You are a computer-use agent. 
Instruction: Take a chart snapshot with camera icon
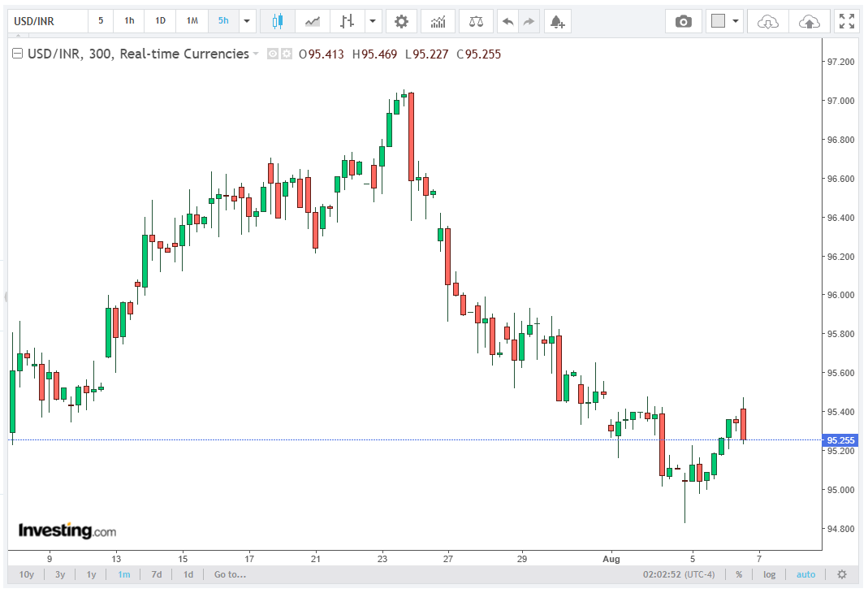(x=684, y=22)
